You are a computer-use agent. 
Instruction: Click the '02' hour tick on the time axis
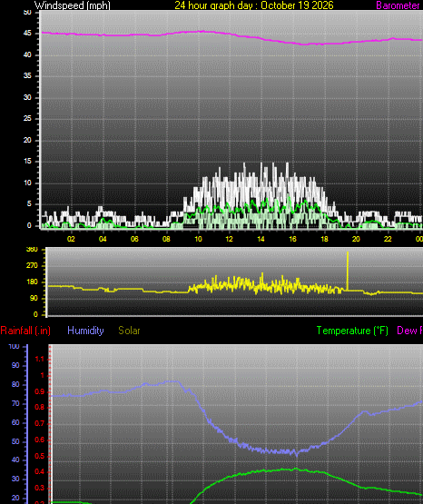(71, 239)
